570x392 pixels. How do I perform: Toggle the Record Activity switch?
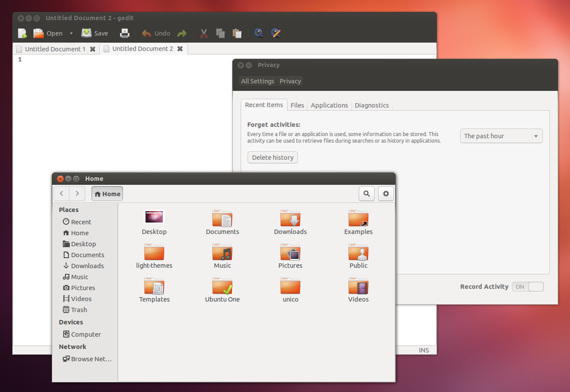point(528,287)
